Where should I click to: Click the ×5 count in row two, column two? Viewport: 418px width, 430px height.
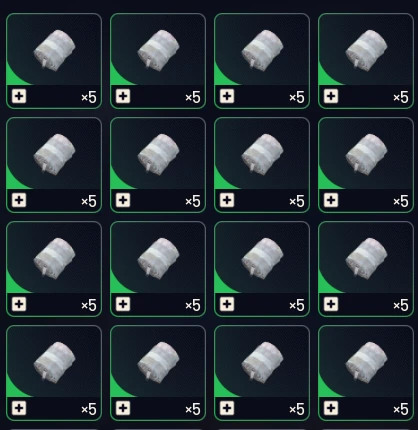[193, 201]
